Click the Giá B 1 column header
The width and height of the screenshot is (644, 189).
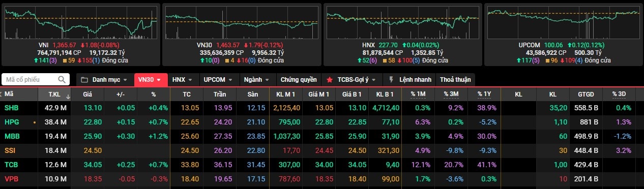[x=352, y=94]
